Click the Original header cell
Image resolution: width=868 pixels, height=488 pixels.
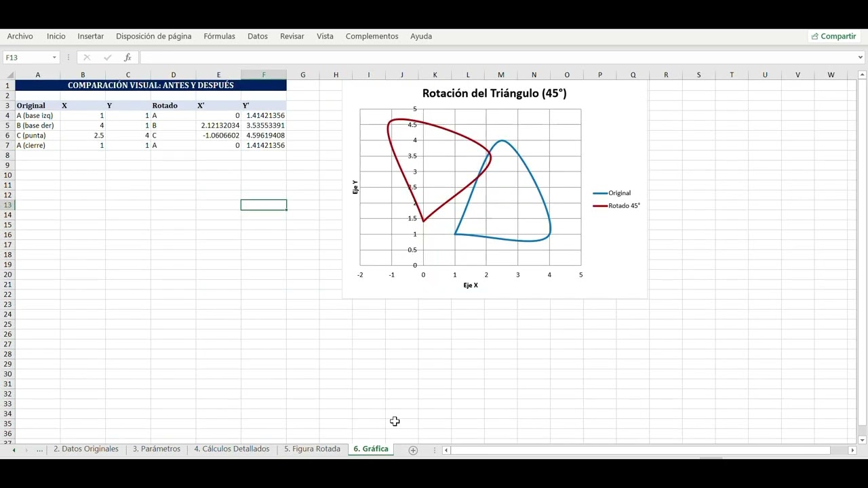point(37,106)
